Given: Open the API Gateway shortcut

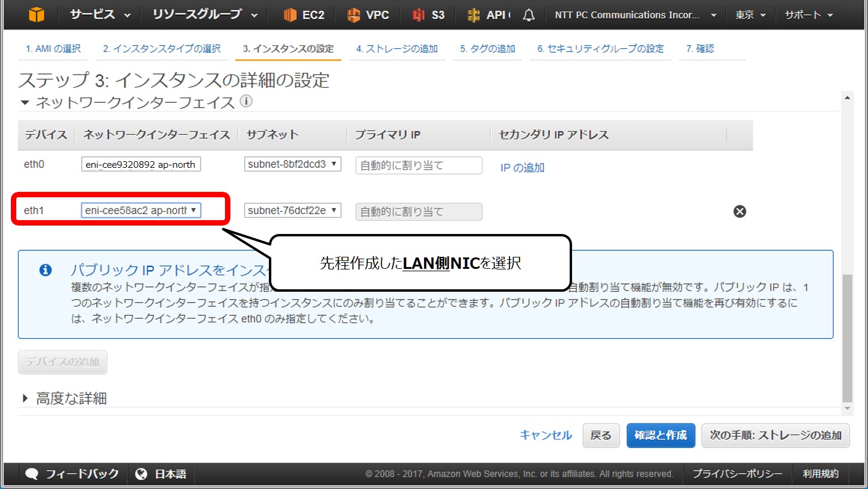Looking at the screenshot, I should click(488, 15).
